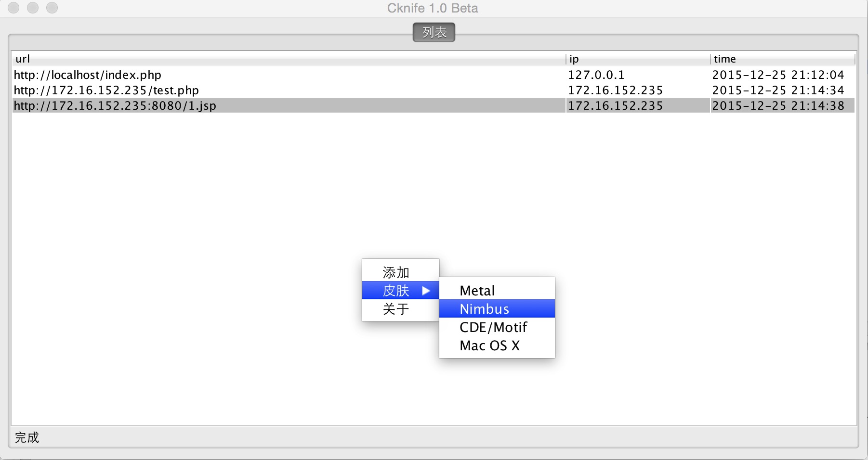Apply the Metal skin
The image size is (868, 460).
point(477,291)
